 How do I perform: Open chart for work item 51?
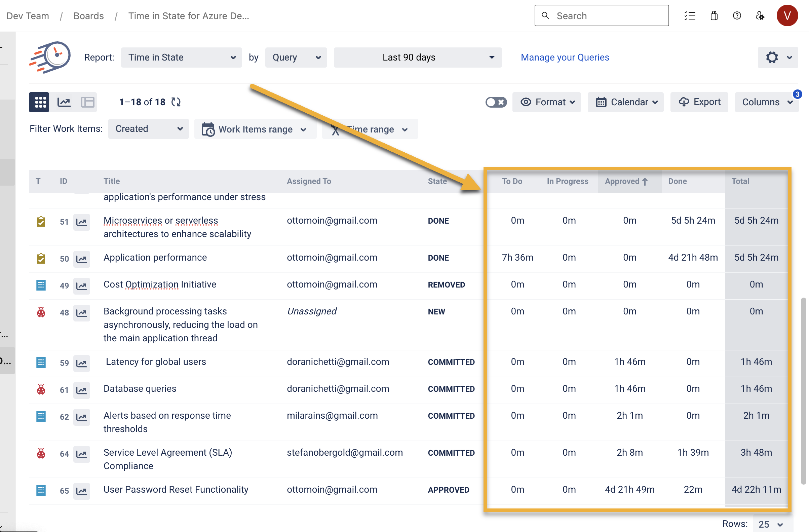82,222
